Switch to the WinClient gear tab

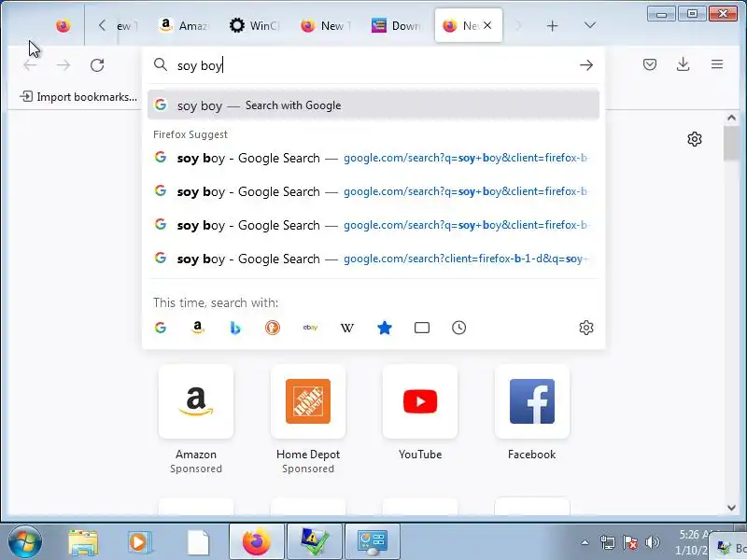[254, 26]
